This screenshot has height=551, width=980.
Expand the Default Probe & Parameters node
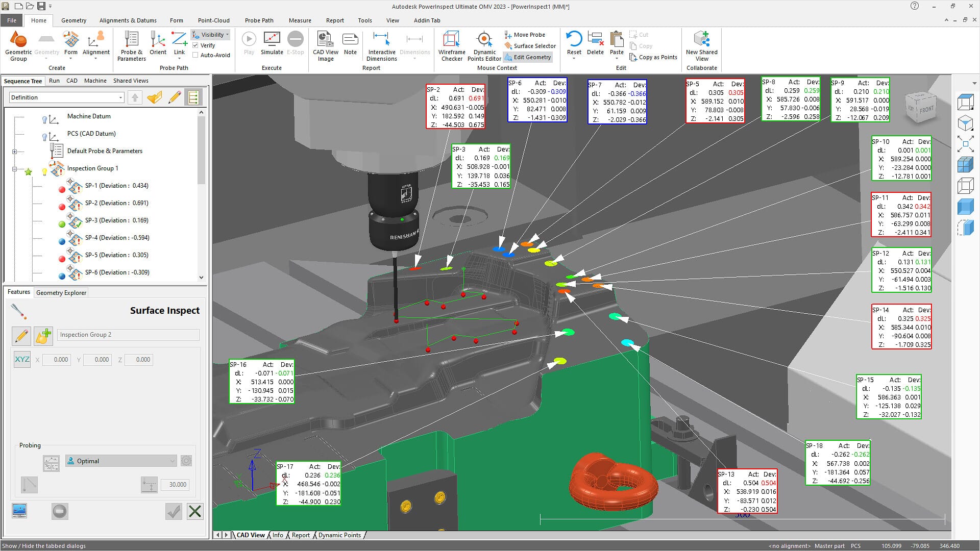[15, 151]
